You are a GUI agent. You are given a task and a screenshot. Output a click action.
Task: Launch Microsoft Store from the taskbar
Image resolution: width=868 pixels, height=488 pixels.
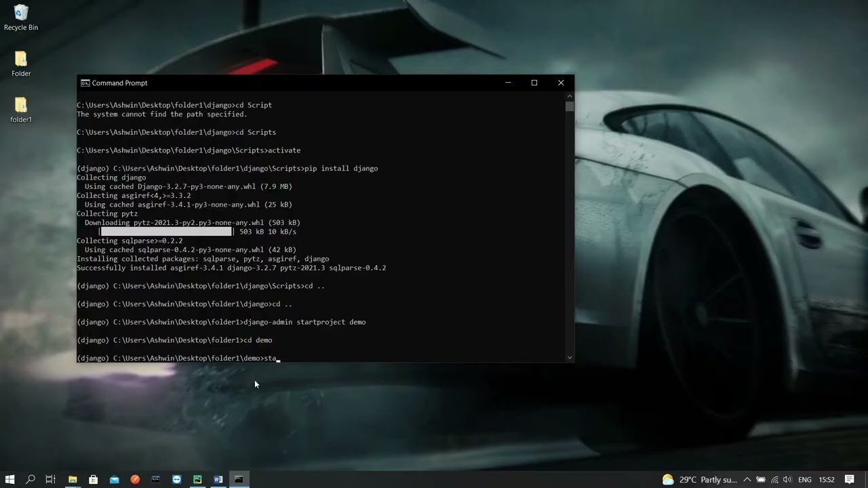pos(93,479)
